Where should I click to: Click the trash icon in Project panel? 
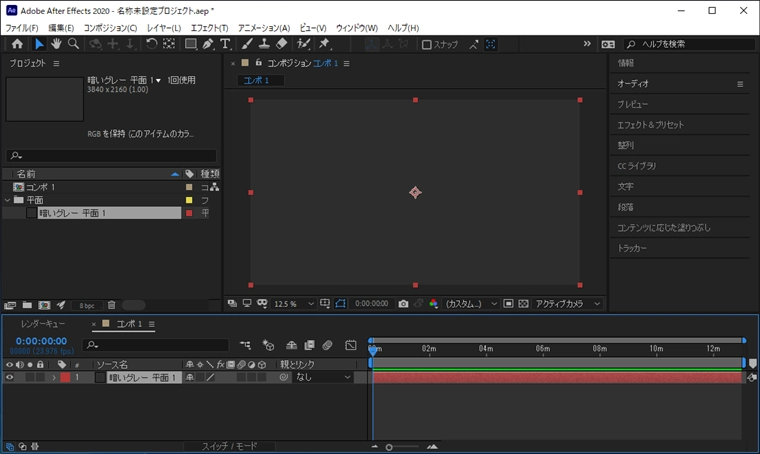tap(112, 304)
